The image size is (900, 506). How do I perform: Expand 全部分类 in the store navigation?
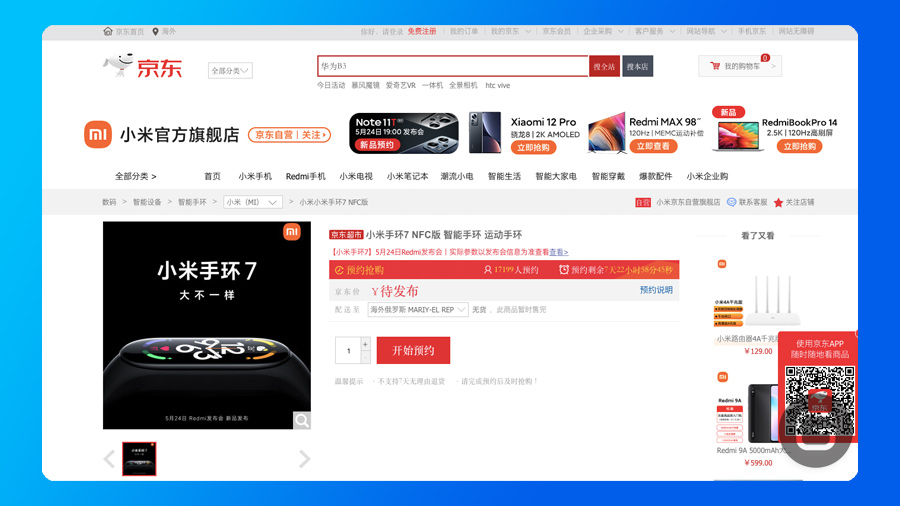point(135,176)
